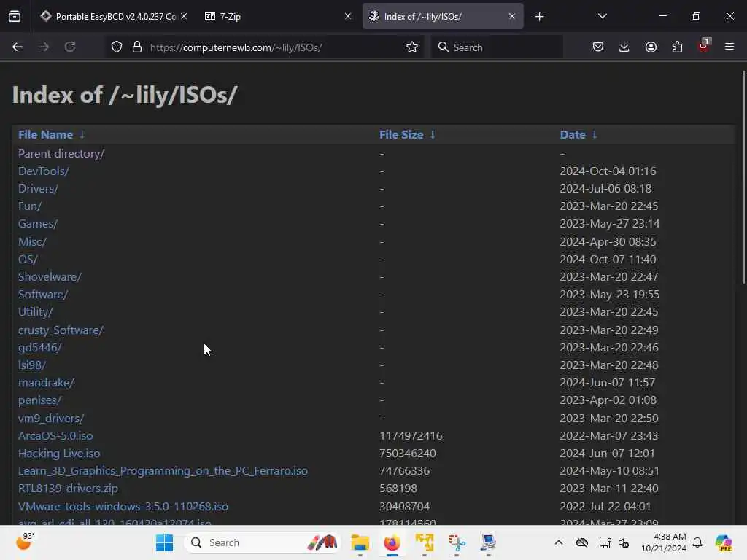This screenshot has width=747, height=560.
Task: Open DevTools/ folder
Action: tap(43, 171)
